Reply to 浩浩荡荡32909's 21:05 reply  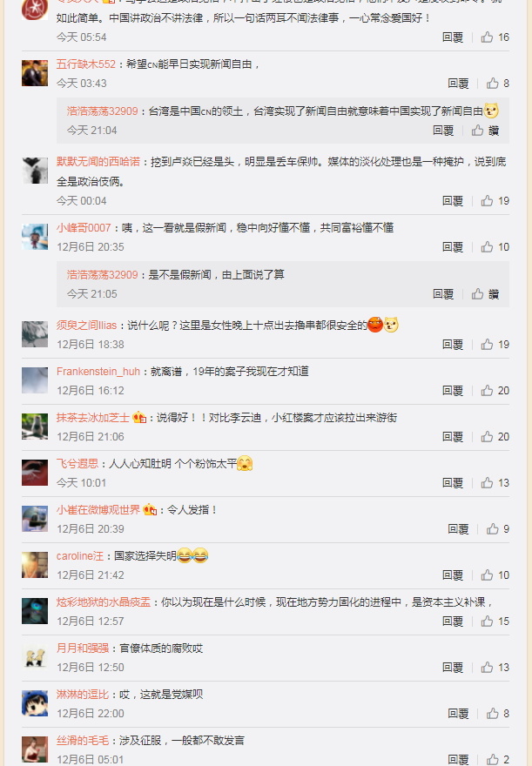point(443,294)
